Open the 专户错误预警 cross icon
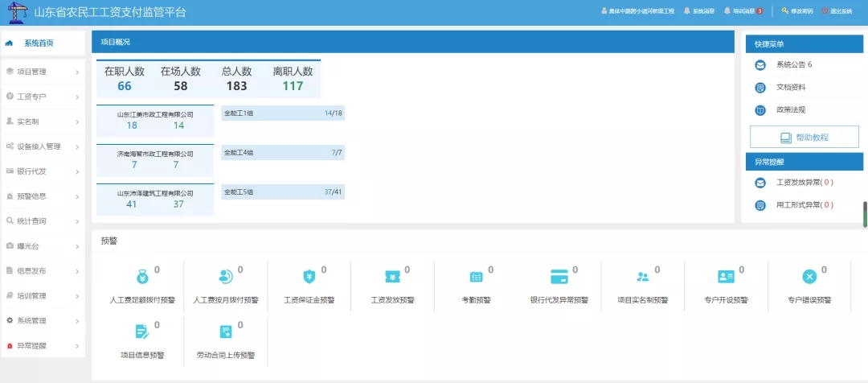This screenshot has width=868, height=383. 809,277
